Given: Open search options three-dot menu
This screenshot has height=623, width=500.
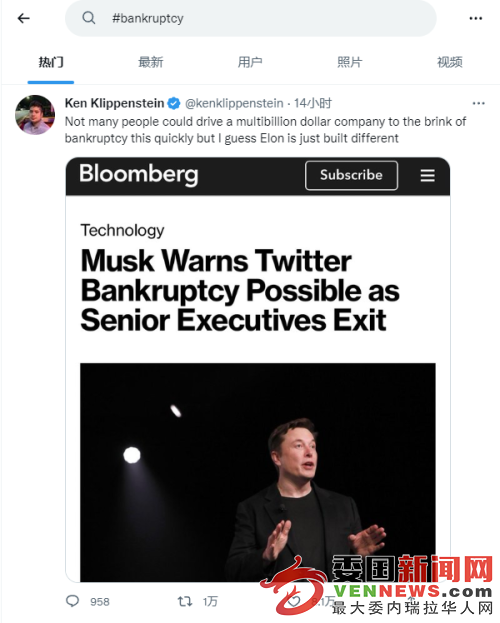Looking at the screenshot, I should pyautogui.click(x=475, y=18).
